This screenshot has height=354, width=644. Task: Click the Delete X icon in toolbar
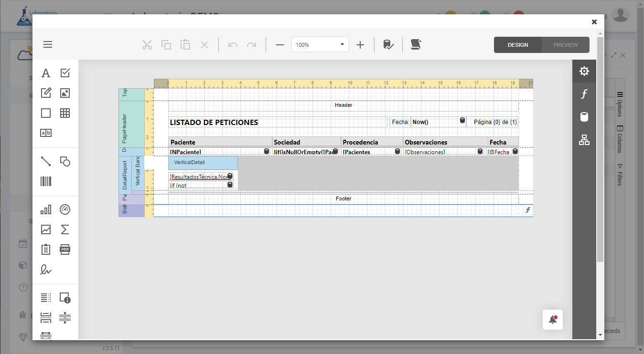coord(204,45)
